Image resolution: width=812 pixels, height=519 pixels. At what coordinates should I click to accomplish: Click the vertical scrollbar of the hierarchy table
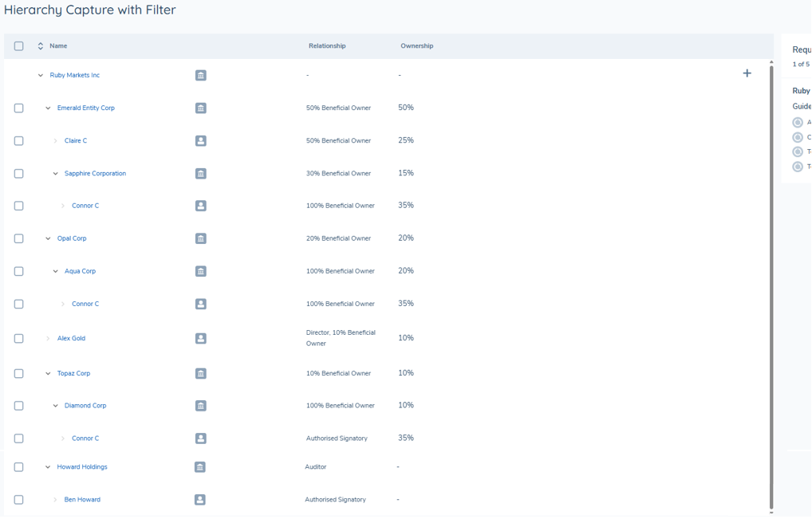pos(771,287)
